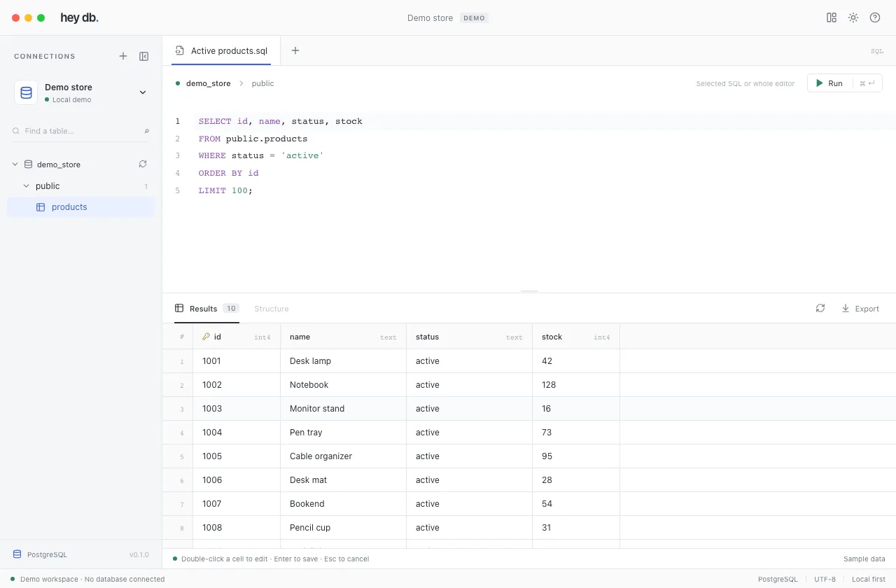The width and height of the screenshot is (896, 588).
Task: Select the Bookend cell
Action: [x=343, y=504]
